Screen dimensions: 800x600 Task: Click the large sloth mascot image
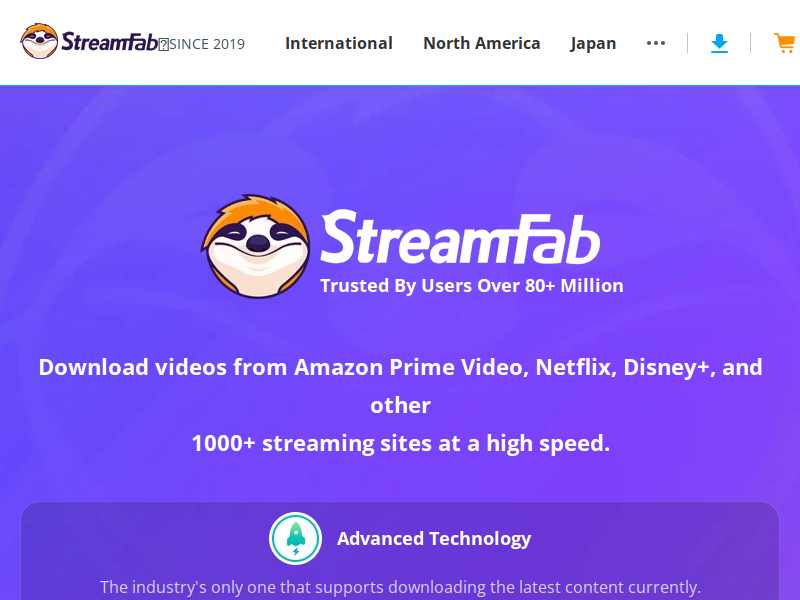(x=256, y=246)
